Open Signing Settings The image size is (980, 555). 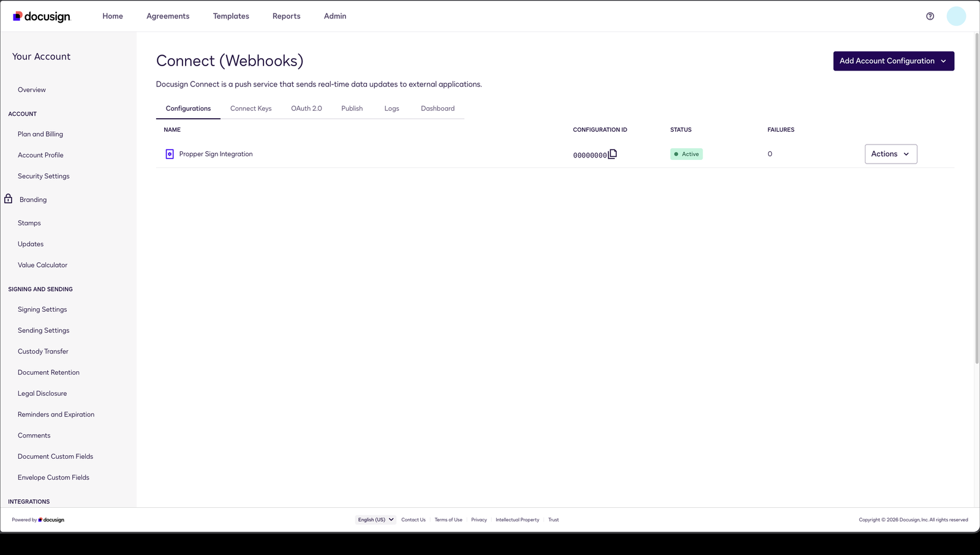point(42,309)
